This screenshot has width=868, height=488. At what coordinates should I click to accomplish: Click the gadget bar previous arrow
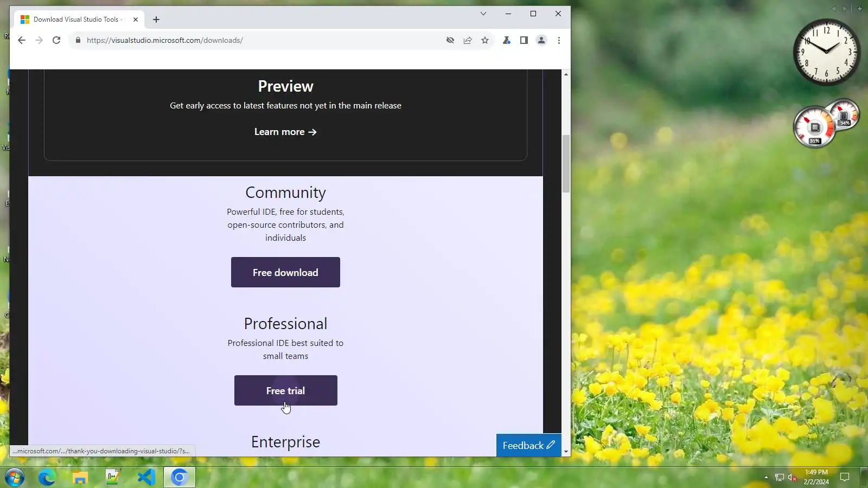[834, 9]
